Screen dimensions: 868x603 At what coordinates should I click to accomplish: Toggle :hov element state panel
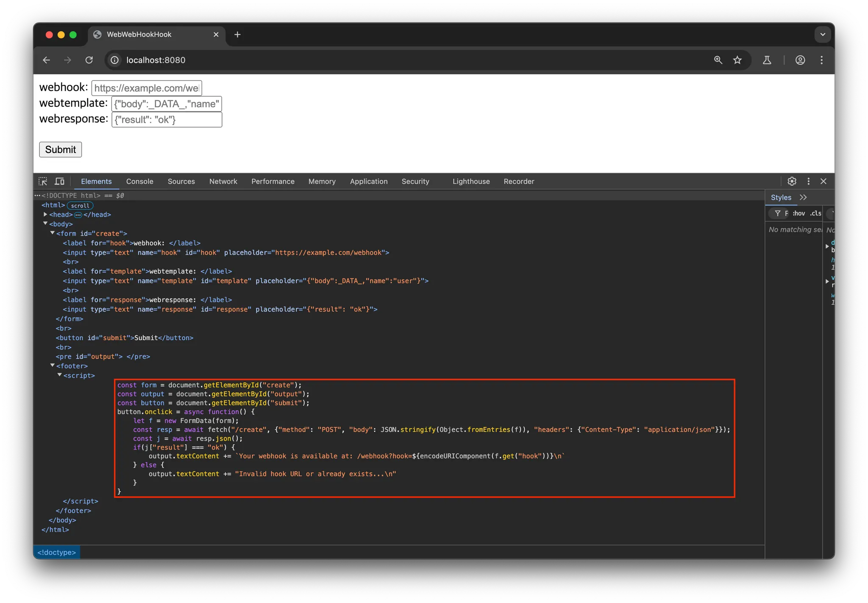click(798, 213)
